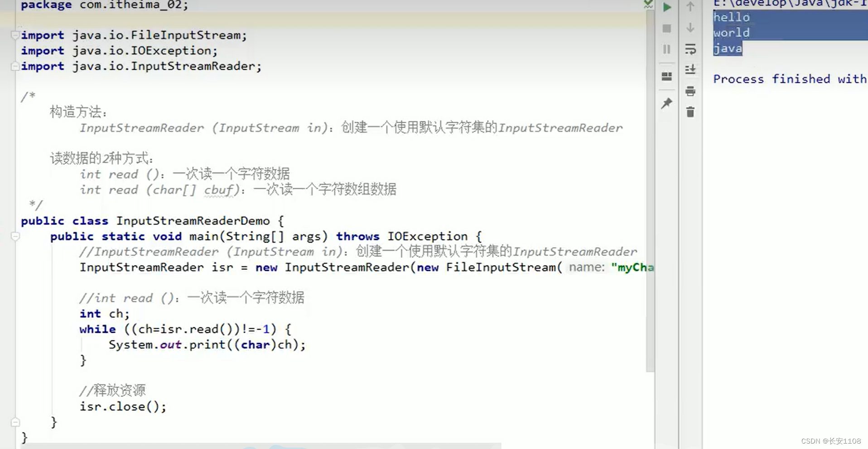This screenshot has height=449, width=868.
Task: Click the comment 'int read (): 一次读一个字符数据' in the header
Action: 185,174
